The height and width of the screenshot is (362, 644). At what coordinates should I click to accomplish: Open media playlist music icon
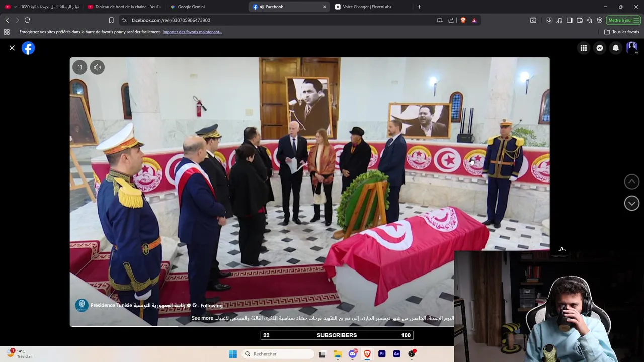tap(559, 20)
